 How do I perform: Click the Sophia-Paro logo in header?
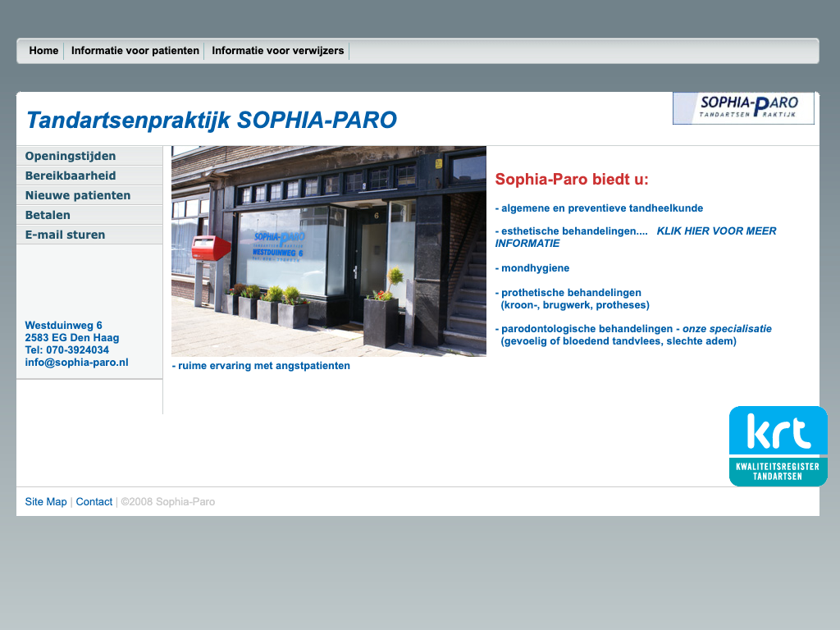tap(743, 108)
